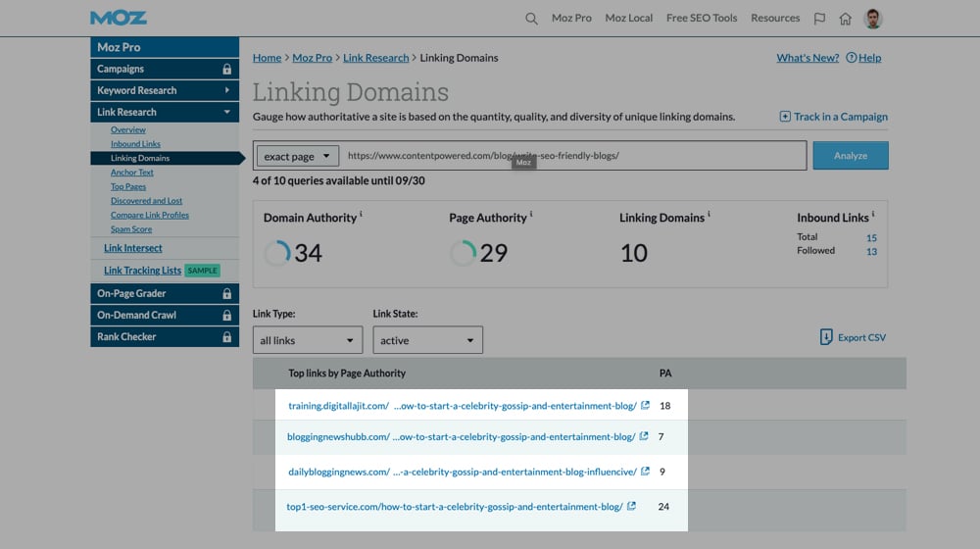The height and width of the screenshot is (549, 980).
Task: Click the URL input field
Action: (x=573, y=156)
